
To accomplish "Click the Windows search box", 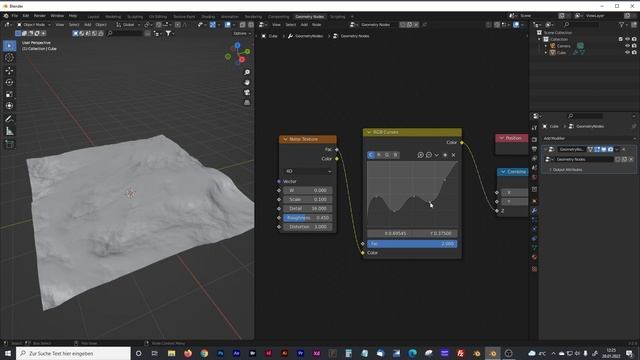I will (x=73, y=353).
